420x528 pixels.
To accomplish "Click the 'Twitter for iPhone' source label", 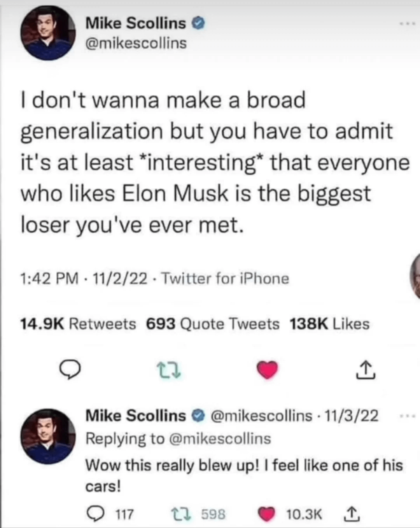I will (x=225, y=279).
